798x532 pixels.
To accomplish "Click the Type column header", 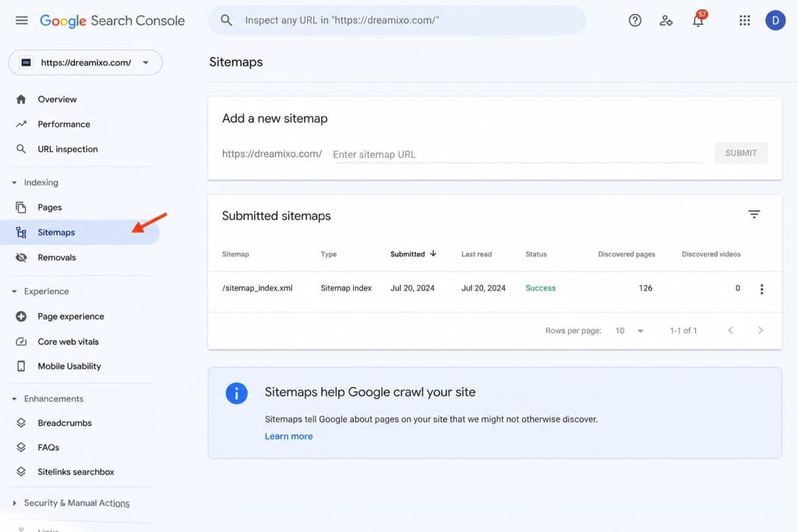I will (x=328, y=254).
